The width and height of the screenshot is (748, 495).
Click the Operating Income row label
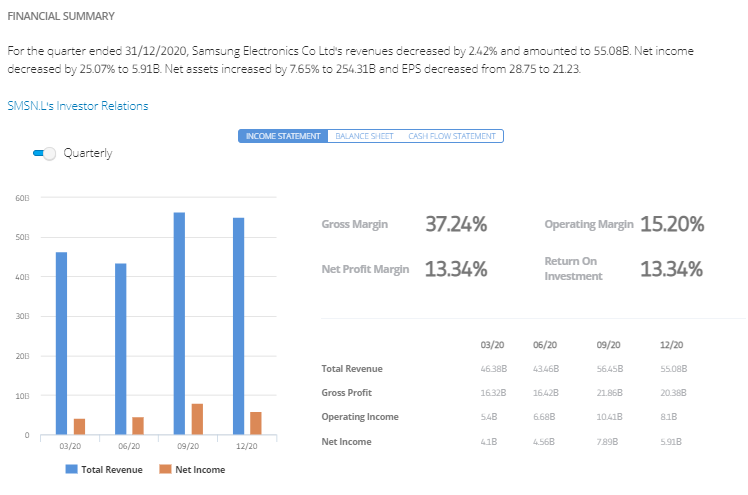(x=360, y=417)
